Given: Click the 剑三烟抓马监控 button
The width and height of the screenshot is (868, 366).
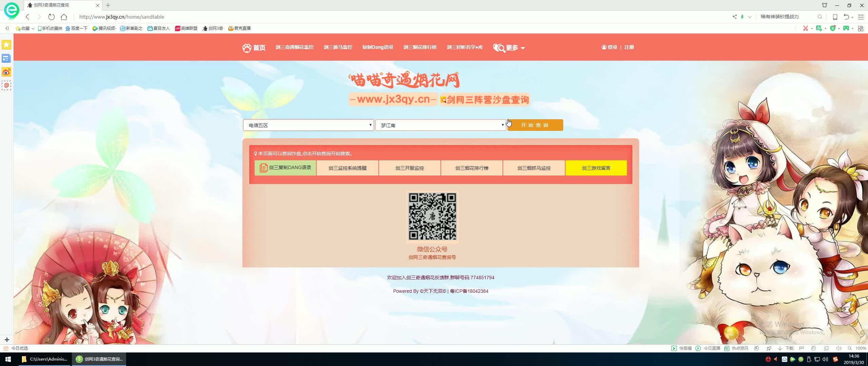Looking at the screenshot, I should point(534,168).
